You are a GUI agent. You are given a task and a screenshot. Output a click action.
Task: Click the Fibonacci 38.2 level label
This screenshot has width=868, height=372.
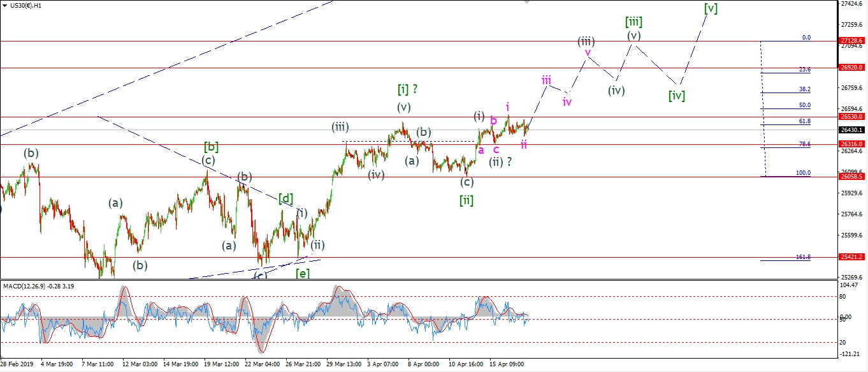(804, 89)
